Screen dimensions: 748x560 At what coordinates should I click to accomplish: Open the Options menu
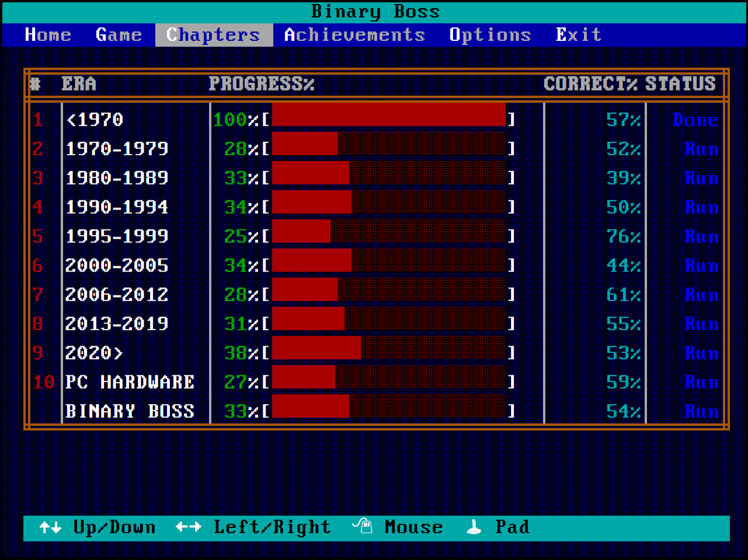coord(490,34)
